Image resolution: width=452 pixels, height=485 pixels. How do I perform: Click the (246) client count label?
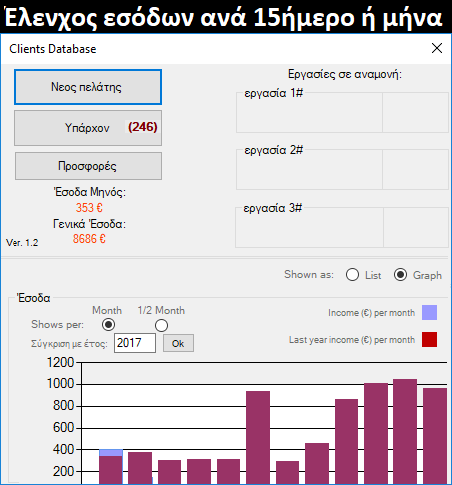143,127
